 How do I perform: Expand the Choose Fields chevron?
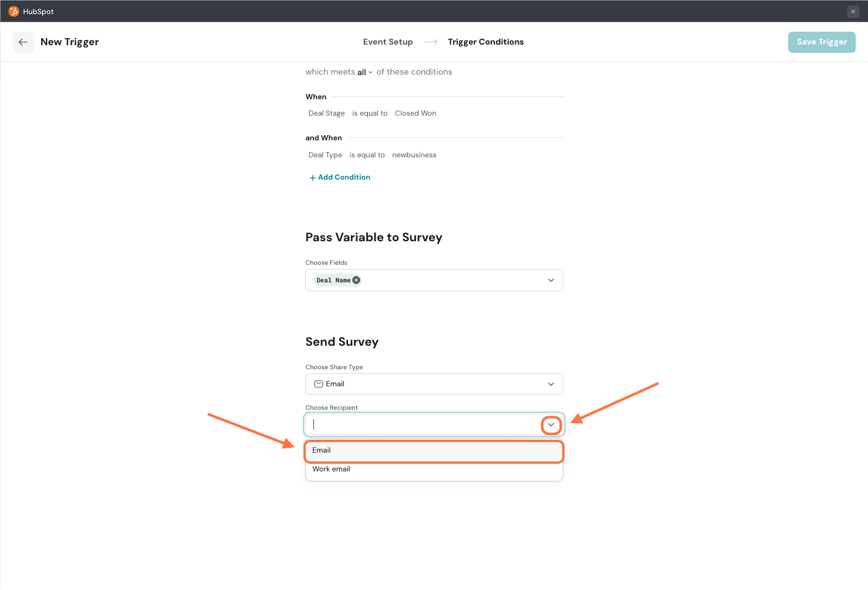point(550,280)
